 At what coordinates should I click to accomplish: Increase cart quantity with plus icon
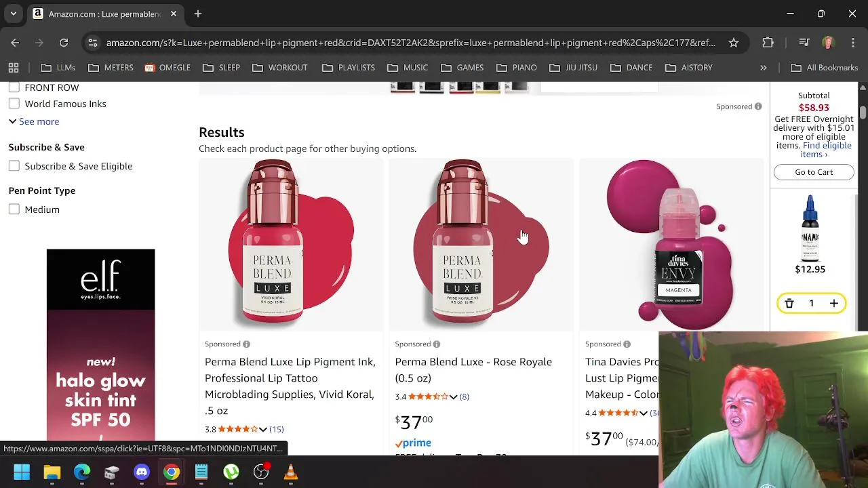834,304
